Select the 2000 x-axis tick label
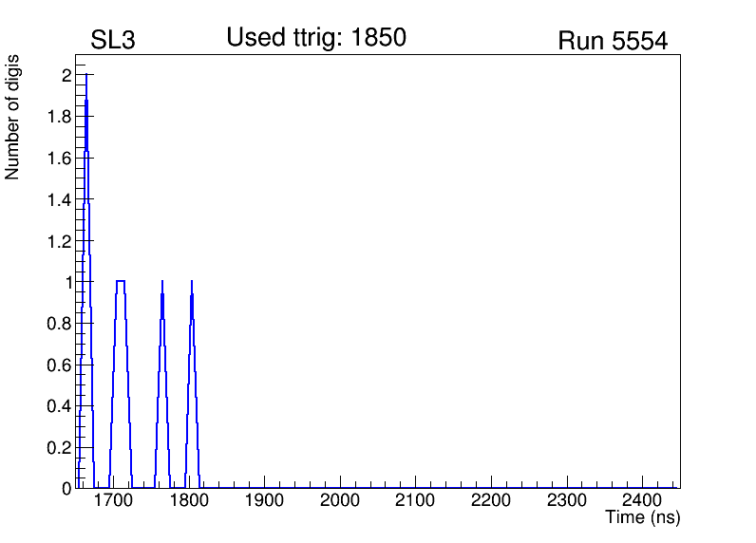756x543 pixels. point(339,500)
